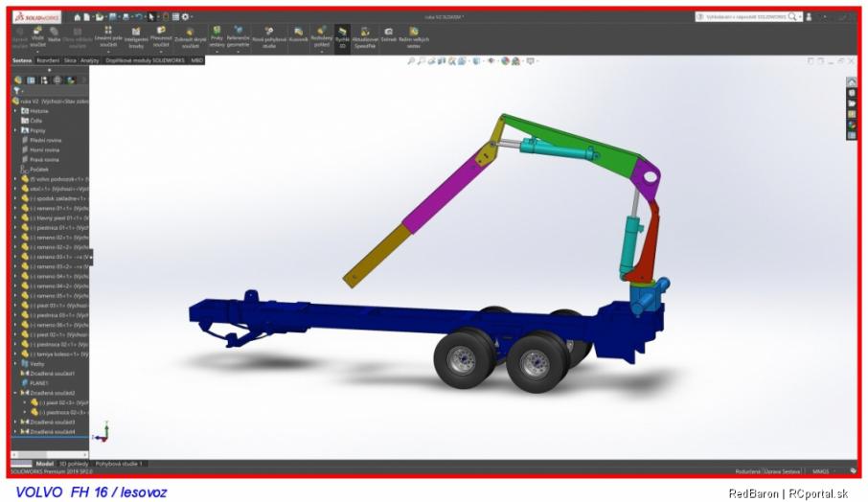
Task: Click the Vložit součást (Insert component) tool
Action: [x=37, y=35]
